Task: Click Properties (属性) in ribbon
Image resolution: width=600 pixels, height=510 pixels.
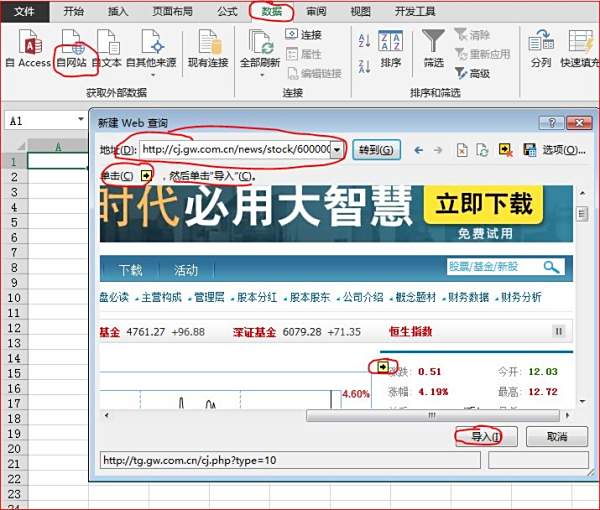Action: (x=303, y=54)
